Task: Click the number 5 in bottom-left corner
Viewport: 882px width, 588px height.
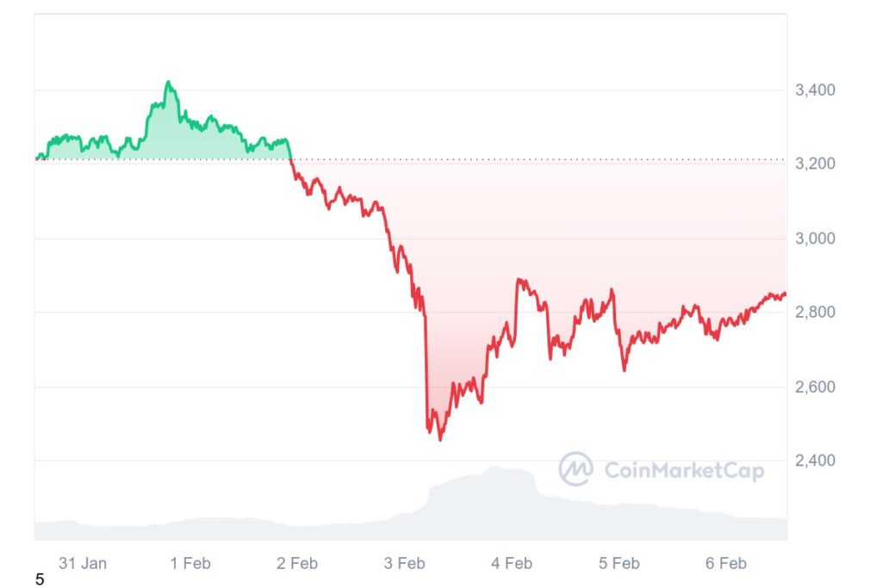Action: pyautogui.click(x=40, y=580)
